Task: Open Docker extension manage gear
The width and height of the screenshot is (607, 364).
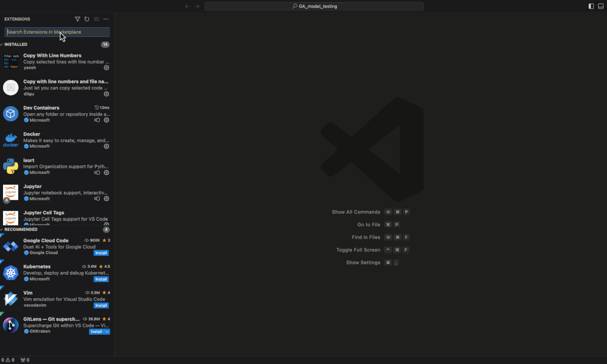Action: click(106, 147)
